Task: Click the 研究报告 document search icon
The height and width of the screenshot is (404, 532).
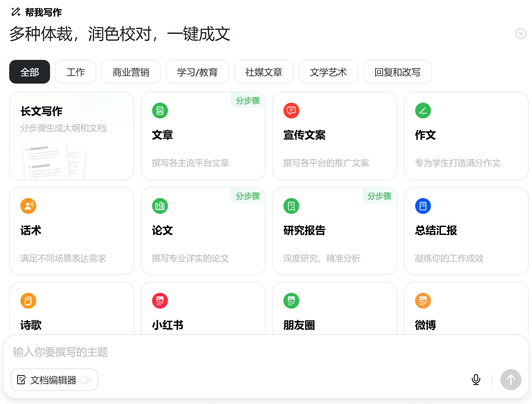Action: (x=291, y=206)
